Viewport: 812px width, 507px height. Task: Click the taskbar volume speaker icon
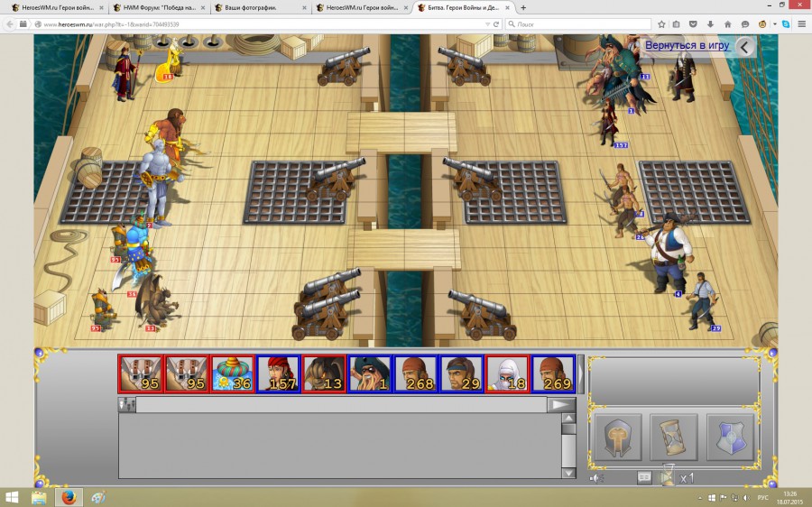pos(746,498)
